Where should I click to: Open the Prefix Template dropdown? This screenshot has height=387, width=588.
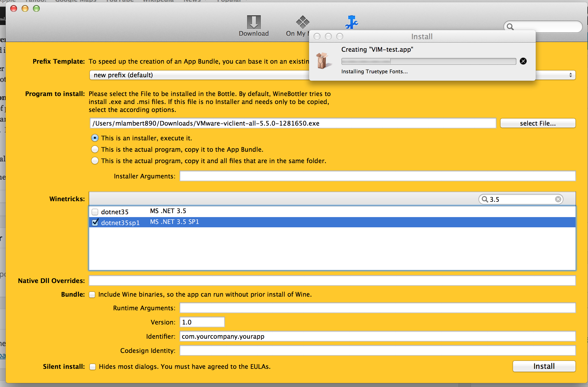point(199,75)
